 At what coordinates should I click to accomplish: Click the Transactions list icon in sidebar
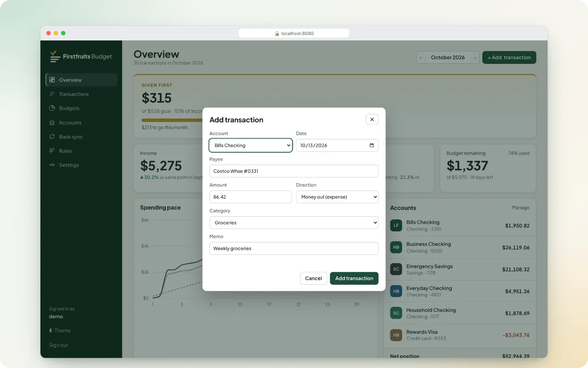[x=52, y=94]
